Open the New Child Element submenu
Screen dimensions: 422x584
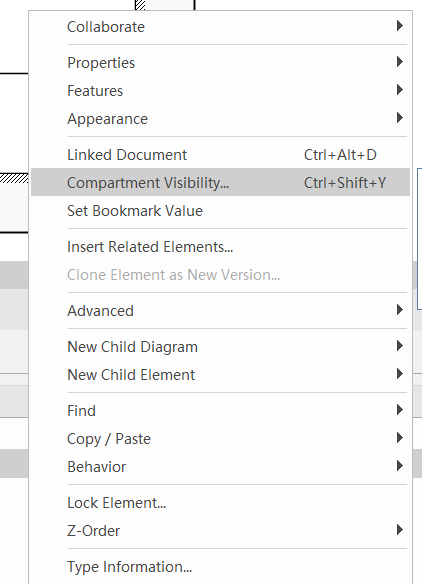click(x=220, y=375)
